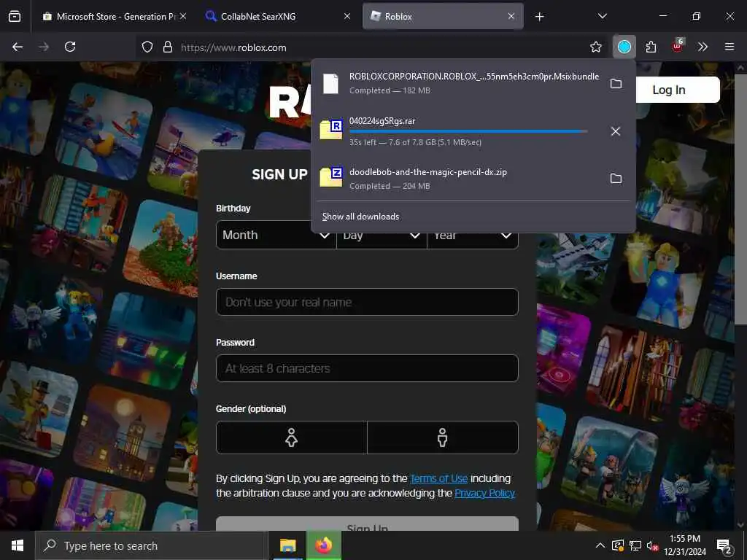Image resolution: width=747 pixels, height=560 pixels.
Task: Open uBlock Origin extension icon
Action: [678, 46]
